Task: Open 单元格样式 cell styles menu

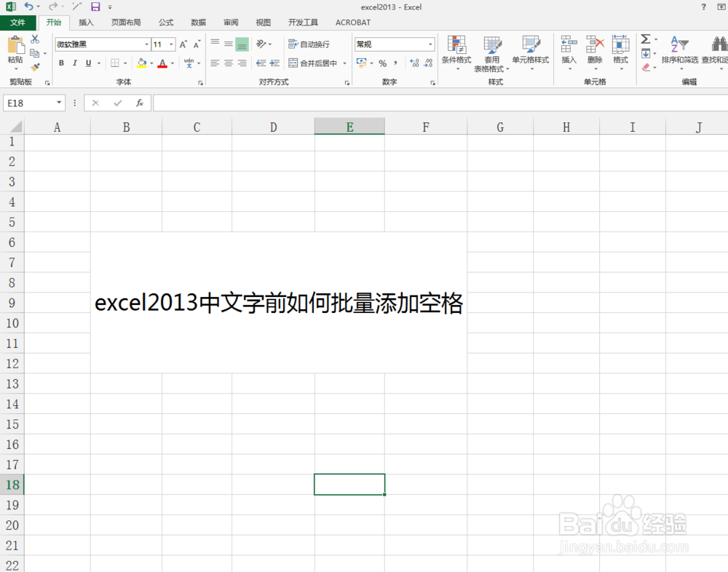Action: pos(531,52)
